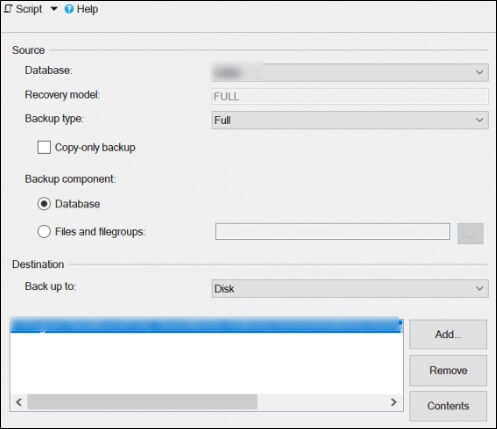Click the Contents button

[x=448, y=406]
